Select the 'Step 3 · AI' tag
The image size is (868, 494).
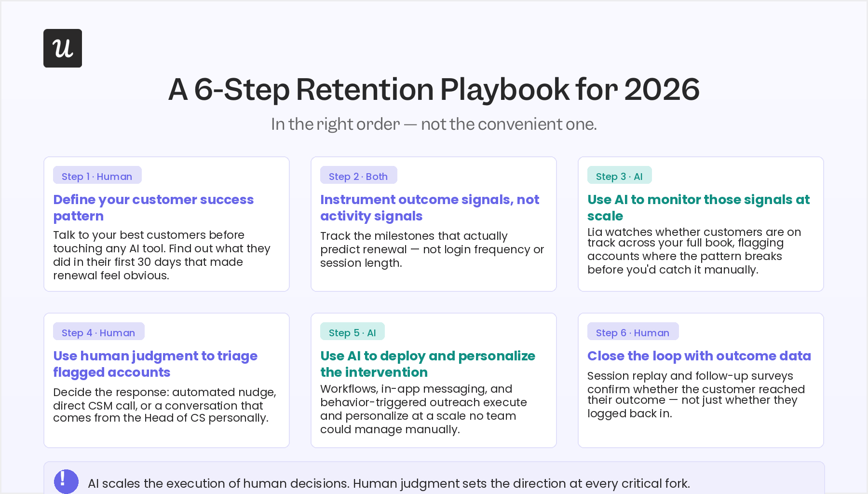[620, 175]
